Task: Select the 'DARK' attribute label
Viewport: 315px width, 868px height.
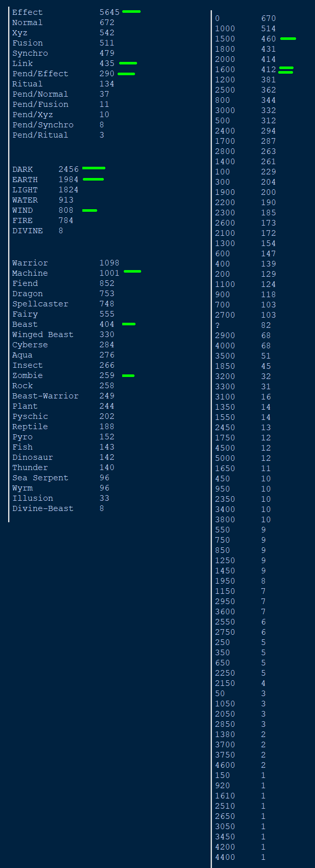Action: click(22, 169)
